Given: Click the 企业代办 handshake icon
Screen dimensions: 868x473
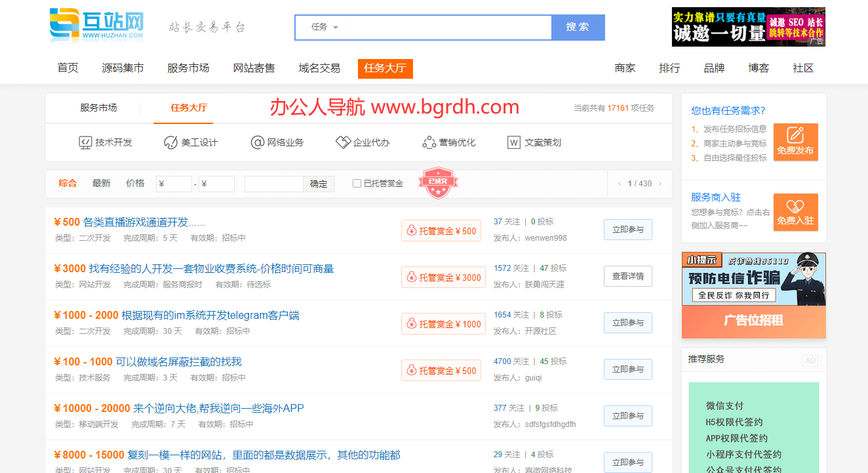Looking at the screenshot, I should pos(344,142).
